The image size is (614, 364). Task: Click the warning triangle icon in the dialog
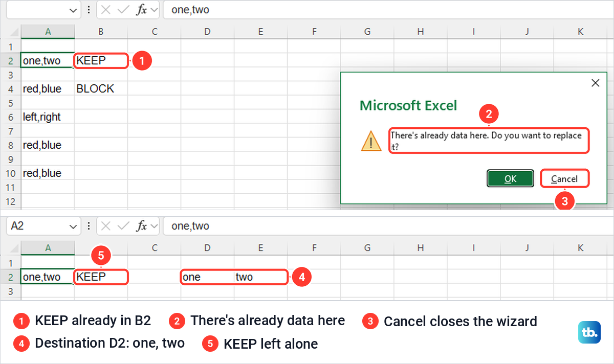(x=371, y=141)
